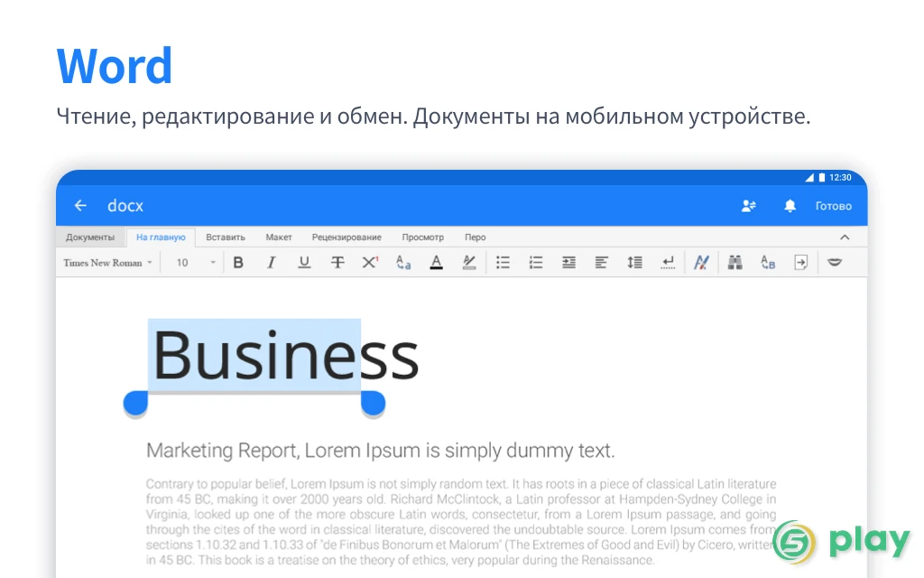Toggle the formatting marks icon
The image size is (924, 578).
click(668, 263)
